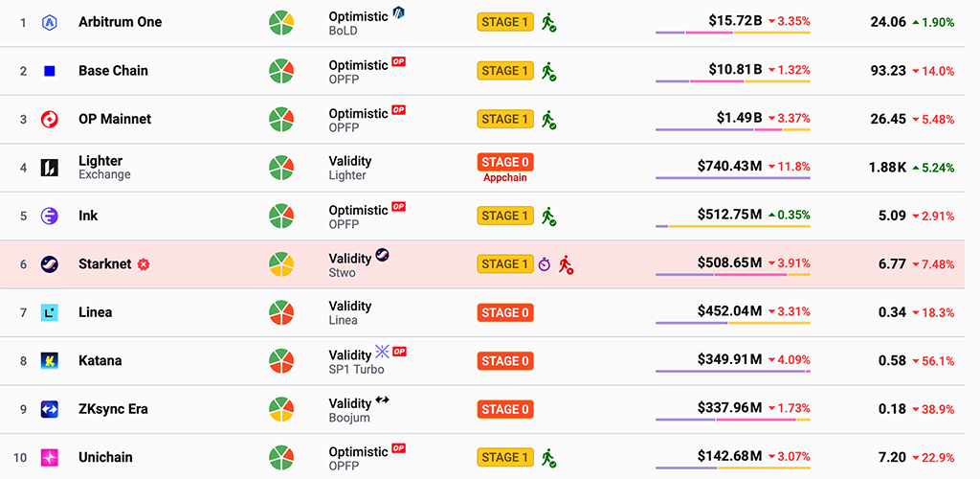Click the OP badge next to Base Chain's Optimistic
Screen dimensions: 980x479
(398, 62)
